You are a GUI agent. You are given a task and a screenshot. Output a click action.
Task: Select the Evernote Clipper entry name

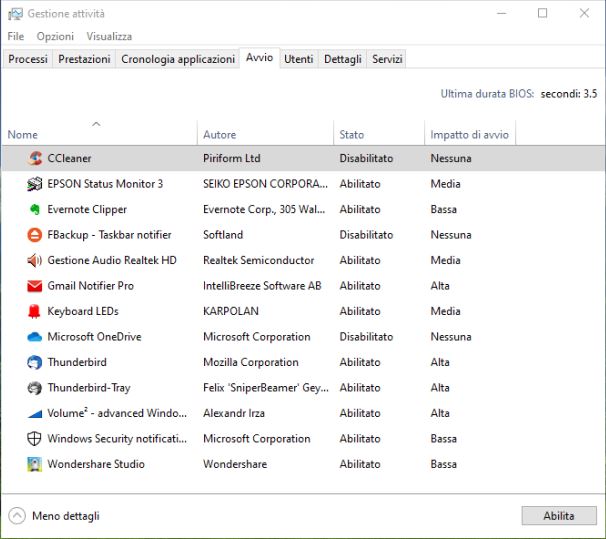pos(87,209)
